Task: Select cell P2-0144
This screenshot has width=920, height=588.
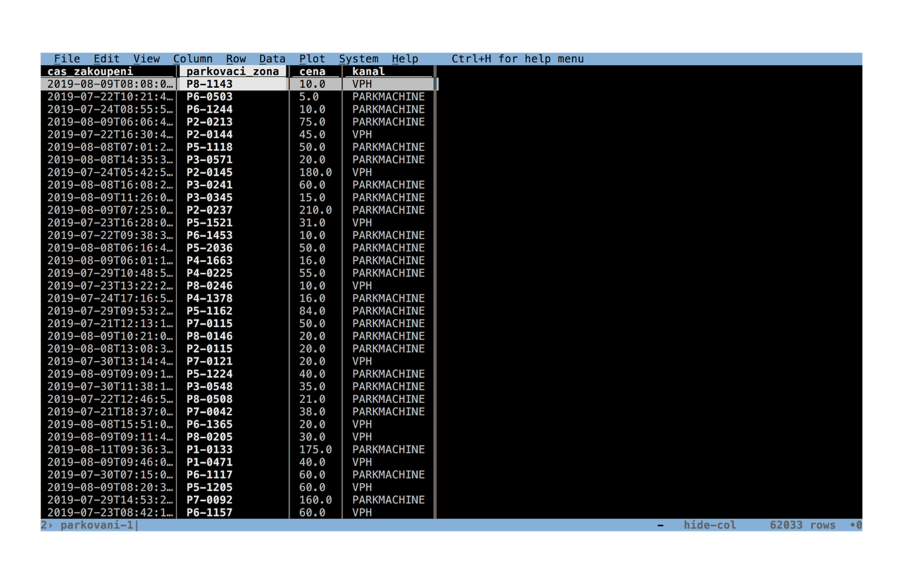Action: coord(210,134)
